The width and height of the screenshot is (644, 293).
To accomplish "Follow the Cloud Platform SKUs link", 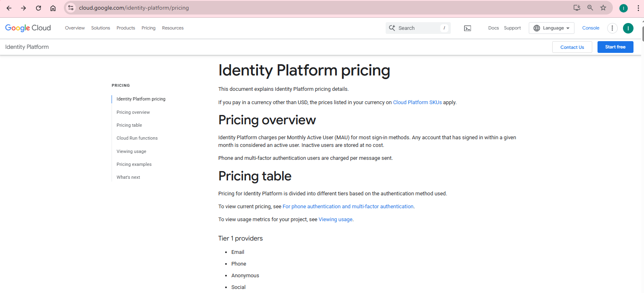I will click(x=417, y=103).
